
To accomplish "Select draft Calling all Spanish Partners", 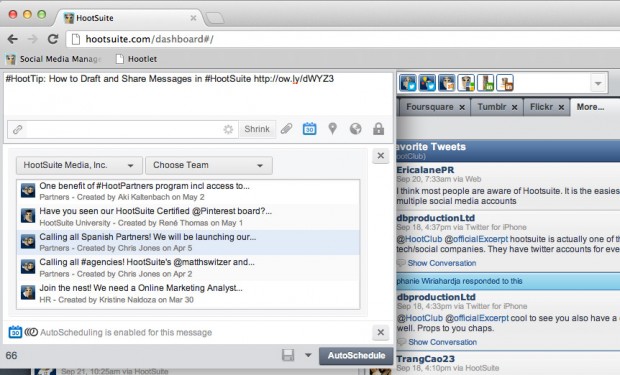I will (x=188, y=242).
